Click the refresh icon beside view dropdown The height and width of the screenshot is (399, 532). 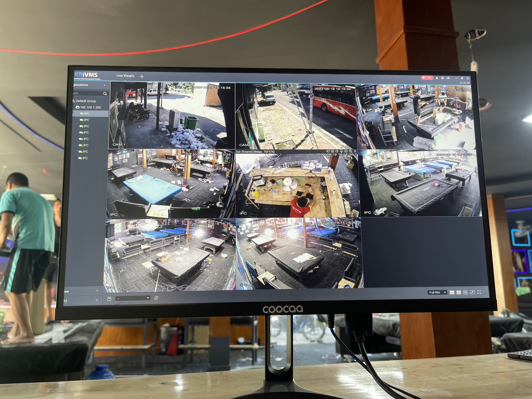tap(156, 298)
